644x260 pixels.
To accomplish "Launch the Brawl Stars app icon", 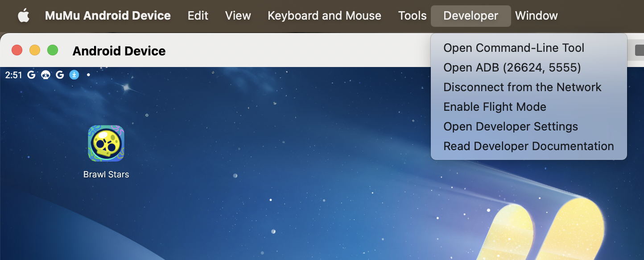I will pos(106,143).
